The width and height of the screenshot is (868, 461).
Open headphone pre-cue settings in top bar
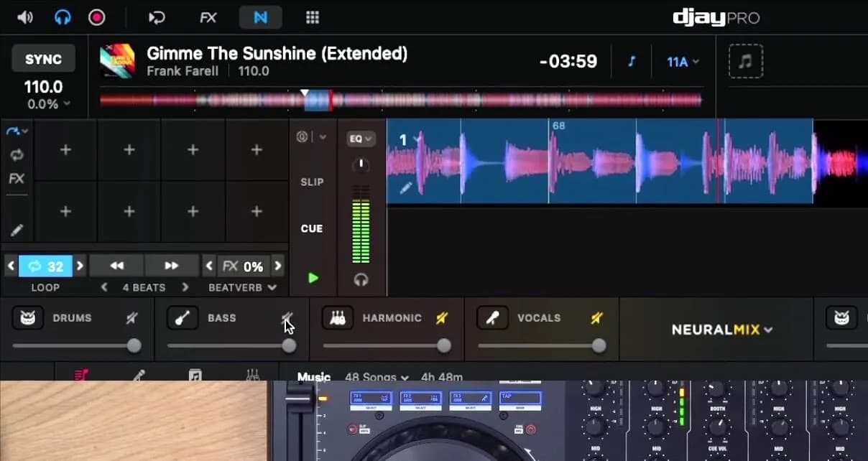click(63, 17)
